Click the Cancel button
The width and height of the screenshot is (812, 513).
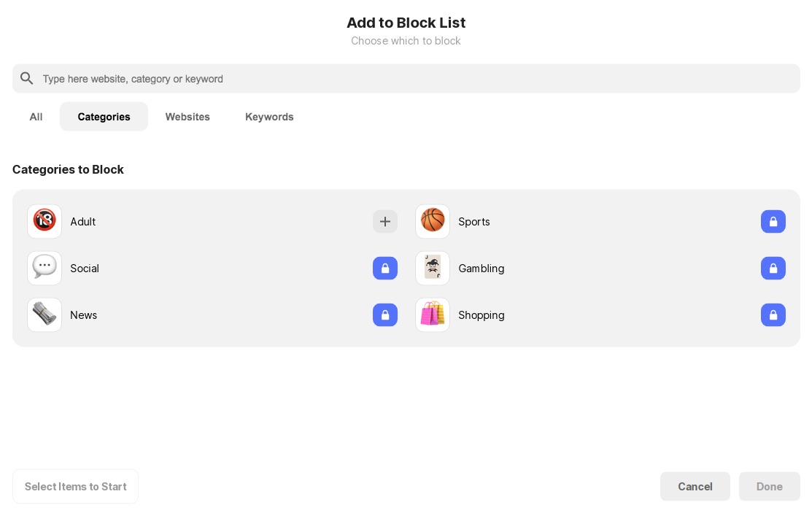tap(695, 486)
